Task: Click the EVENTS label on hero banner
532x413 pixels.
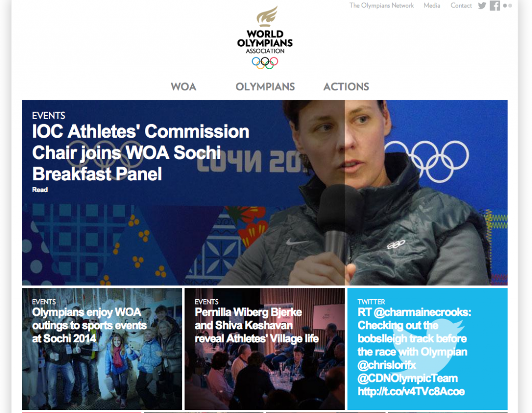Action: coord(48,116)
